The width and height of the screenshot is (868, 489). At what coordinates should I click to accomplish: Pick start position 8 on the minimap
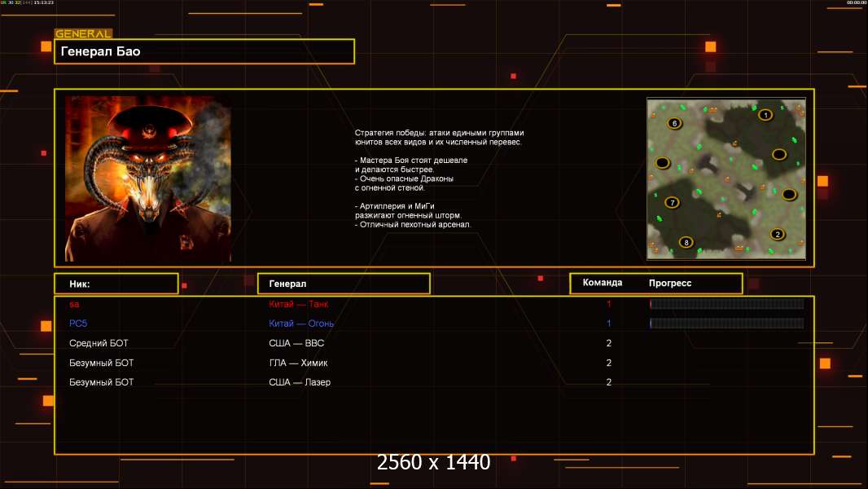click(686, 242)
